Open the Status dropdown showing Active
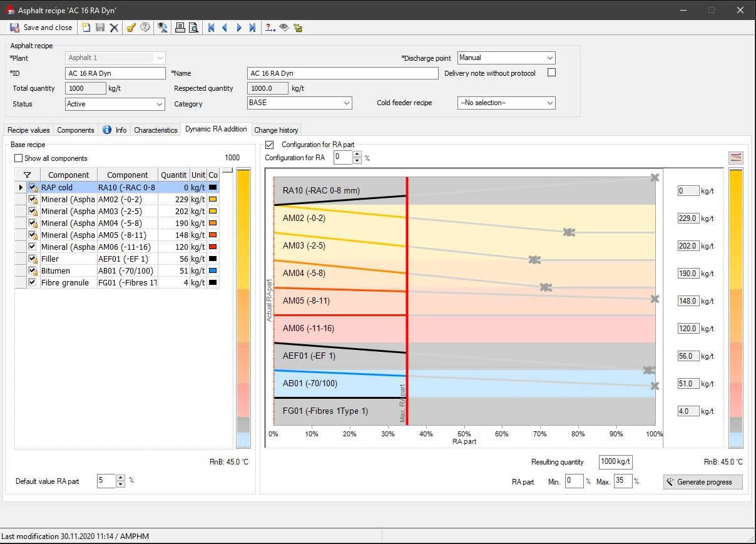This screenshot has width=756, height=544. point(115,104)
